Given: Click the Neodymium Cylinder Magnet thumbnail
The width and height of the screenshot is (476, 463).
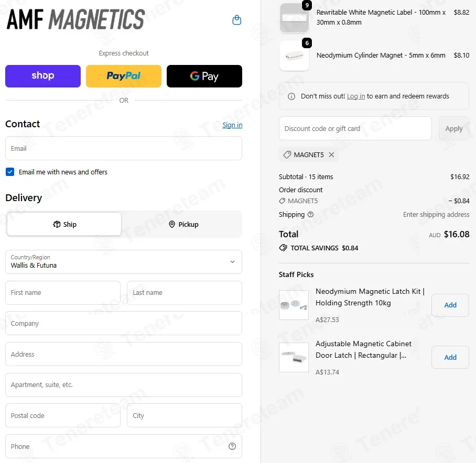Looking at the screenshot, I should [294, 56].
